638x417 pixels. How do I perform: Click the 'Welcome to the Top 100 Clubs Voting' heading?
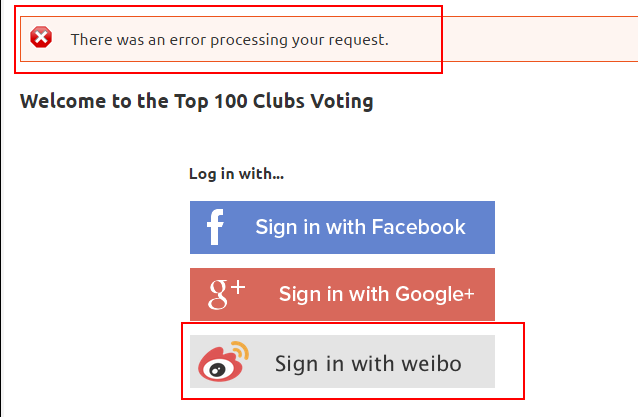196,101
